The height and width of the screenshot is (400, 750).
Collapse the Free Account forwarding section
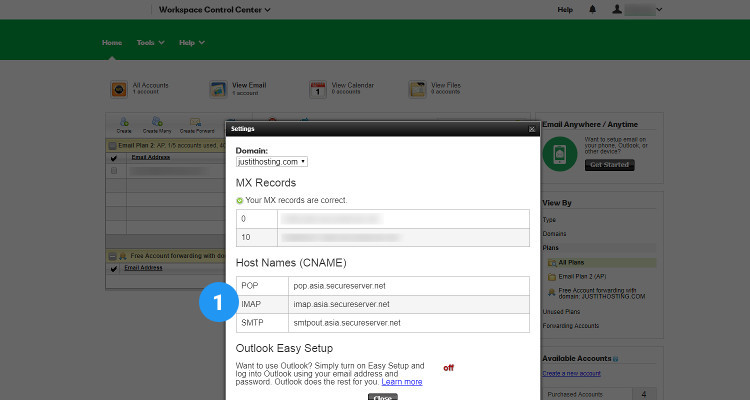(x=112, y=256)
